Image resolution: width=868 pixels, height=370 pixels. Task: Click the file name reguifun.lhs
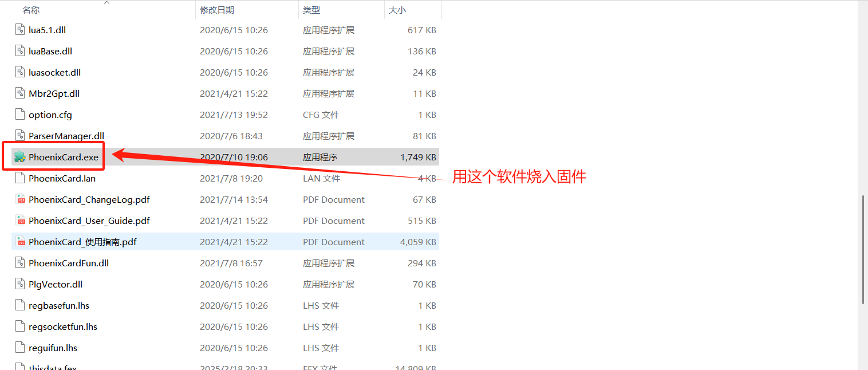[53, 348]
